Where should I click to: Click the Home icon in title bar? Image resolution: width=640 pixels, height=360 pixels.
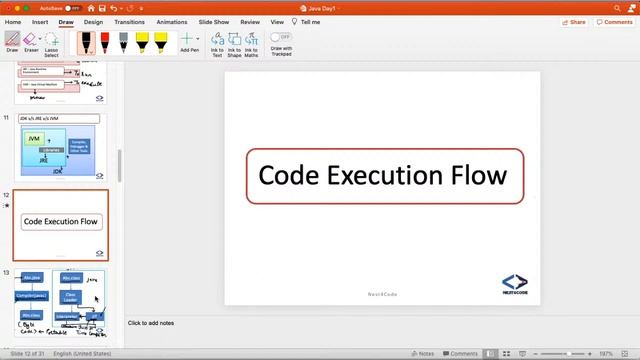[91, 8]
